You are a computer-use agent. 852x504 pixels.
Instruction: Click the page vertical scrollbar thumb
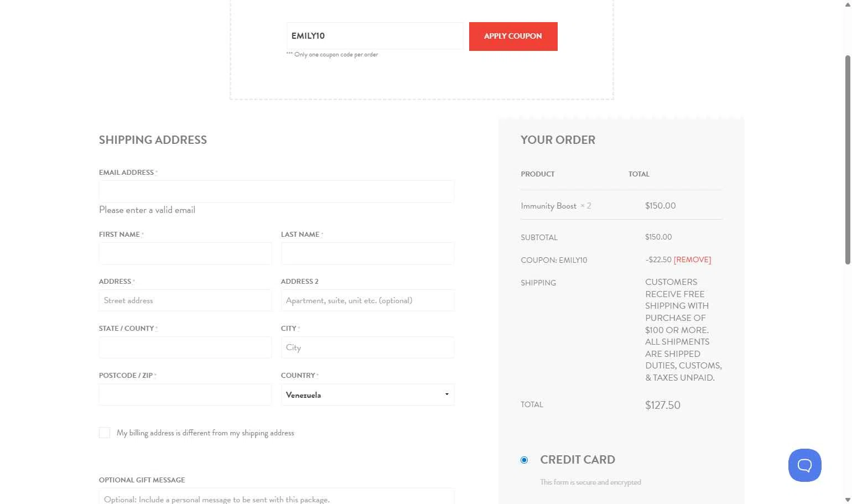click(x=848, y=159)
